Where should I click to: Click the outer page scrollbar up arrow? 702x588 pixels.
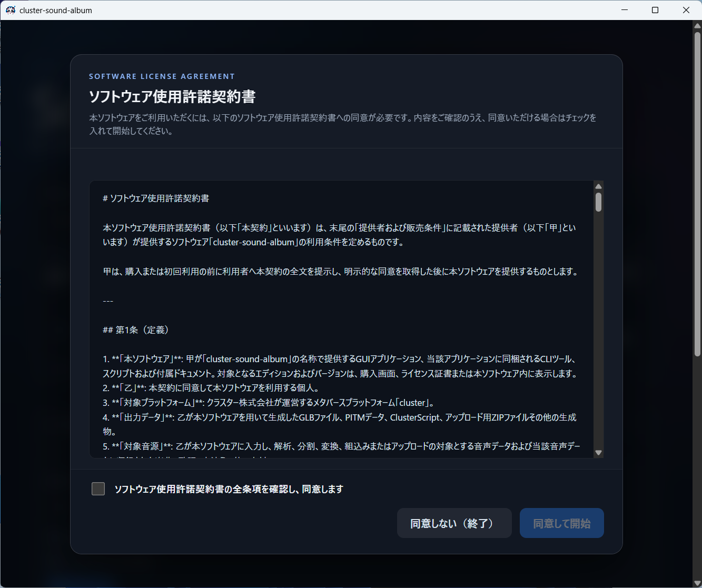tap(697, 25)
